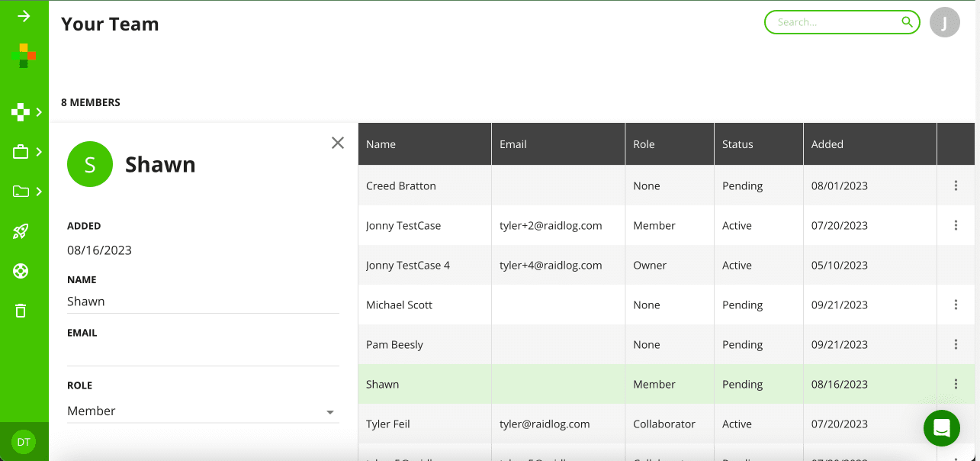Open the options menu for Creed Bratton
980x461 pixels.
pyautogui.click(x=956, y=185)
